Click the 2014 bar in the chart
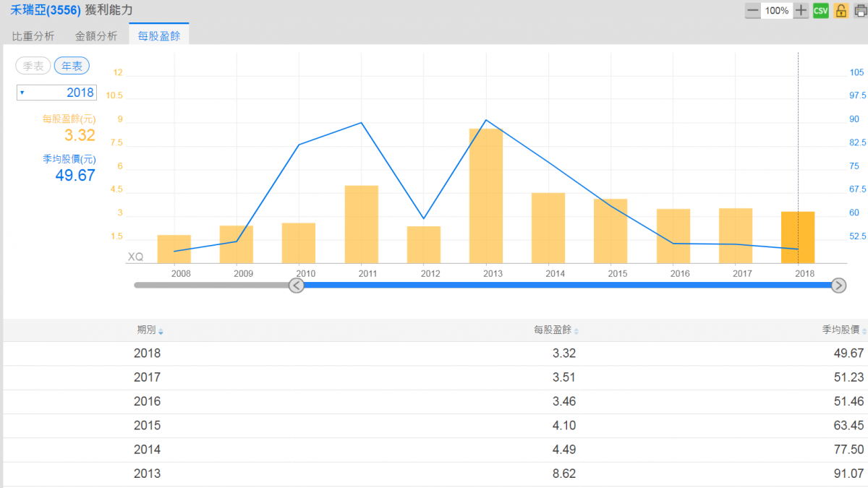The width and height of the screenshot is (868, 488). pyautogui.click(x=548, y=228)
